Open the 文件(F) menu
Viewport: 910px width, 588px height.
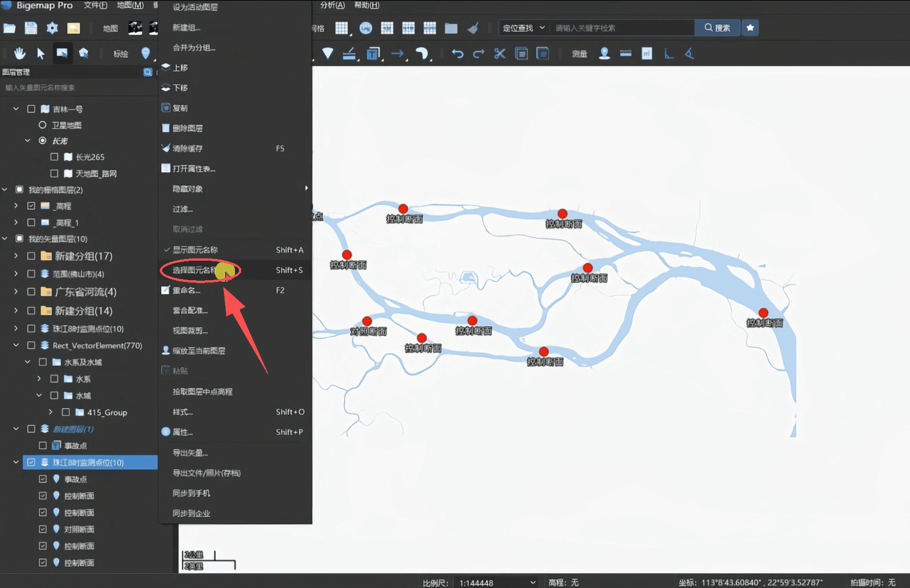95,5
